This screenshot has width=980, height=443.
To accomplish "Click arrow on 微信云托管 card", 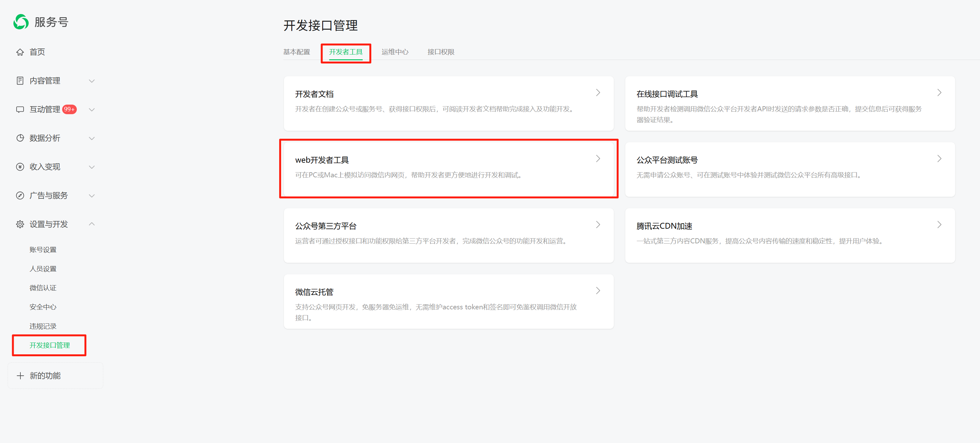I will coord(598,290).
